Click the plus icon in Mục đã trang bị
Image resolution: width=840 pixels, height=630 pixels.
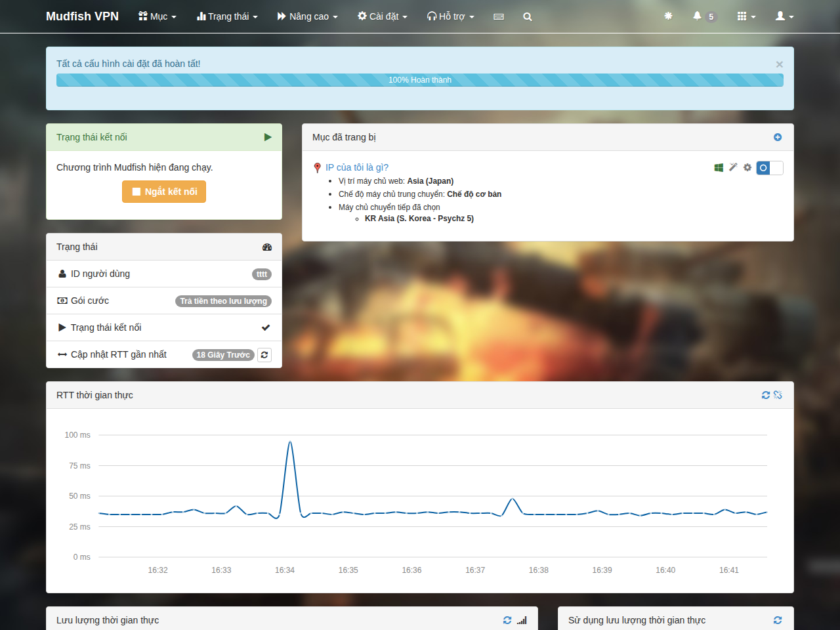click(x=778, y=137)
